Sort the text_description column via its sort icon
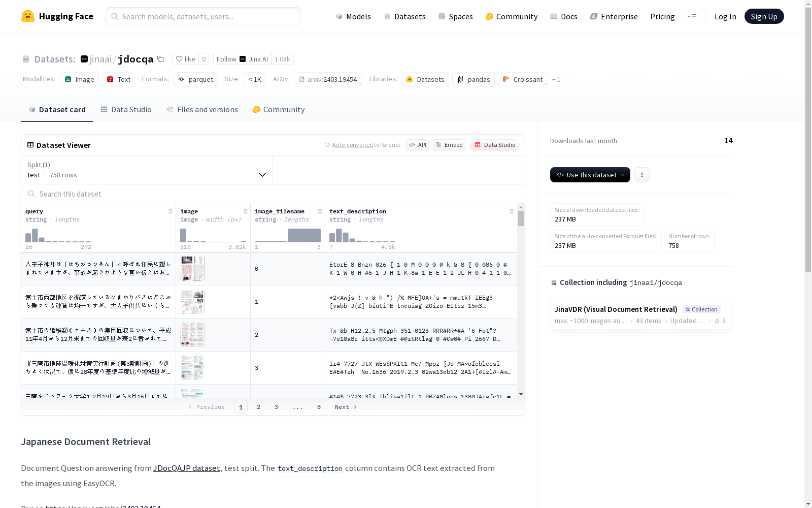The height and width of the screenshot is (508, 812). click(512, 211)
